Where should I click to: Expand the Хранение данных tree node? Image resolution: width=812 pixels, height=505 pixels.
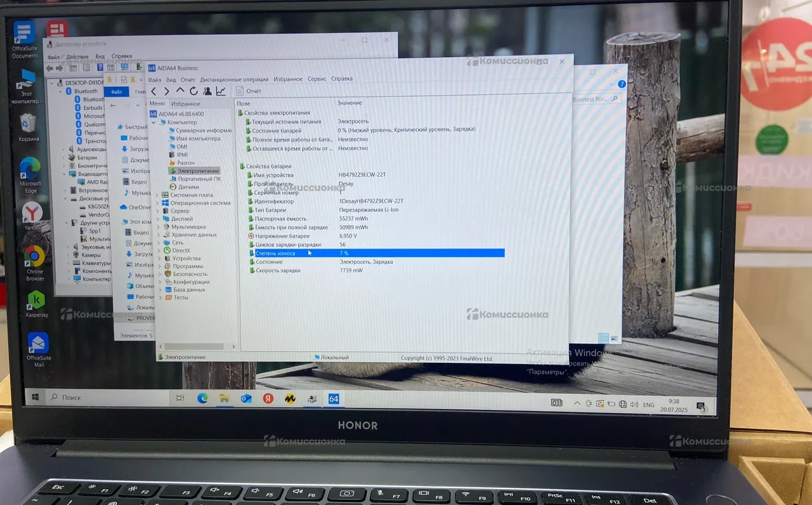pos(159,235)
